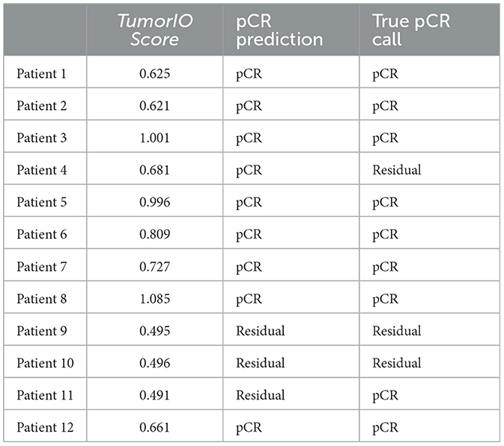Select Patient 11's Residual prediction cell

coord(260,395)
